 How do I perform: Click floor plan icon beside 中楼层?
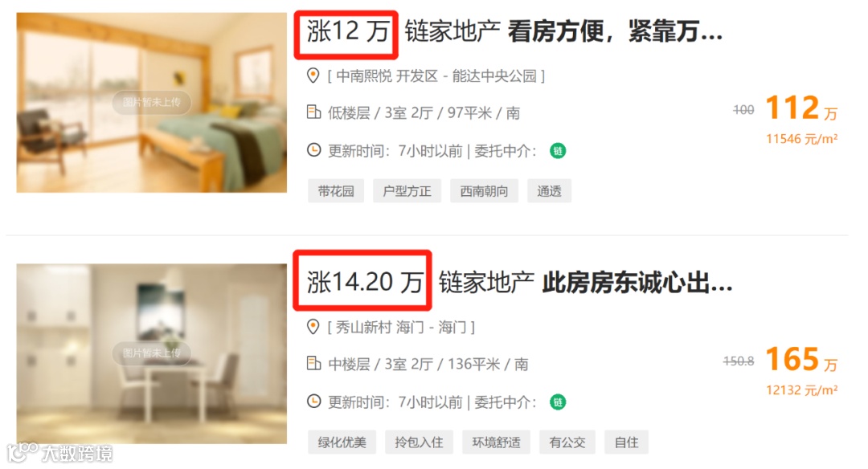tap(314, 363)
